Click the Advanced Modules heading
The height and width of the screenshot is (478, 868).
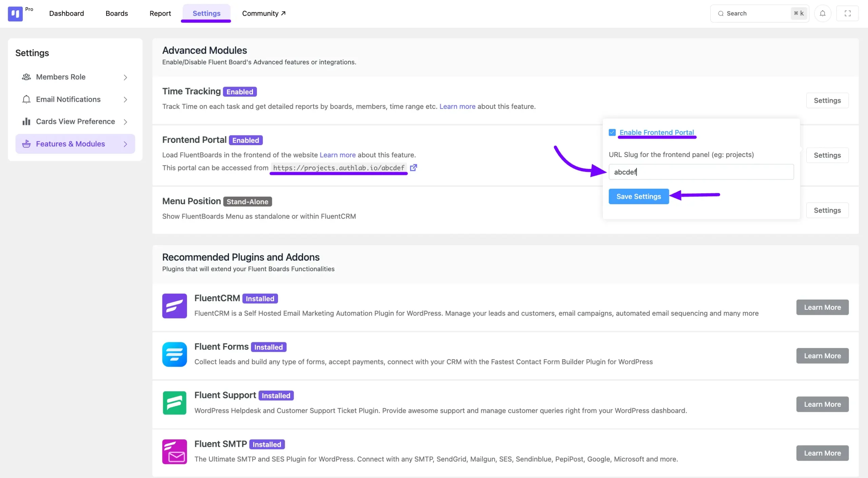click(x=204, y=50)
